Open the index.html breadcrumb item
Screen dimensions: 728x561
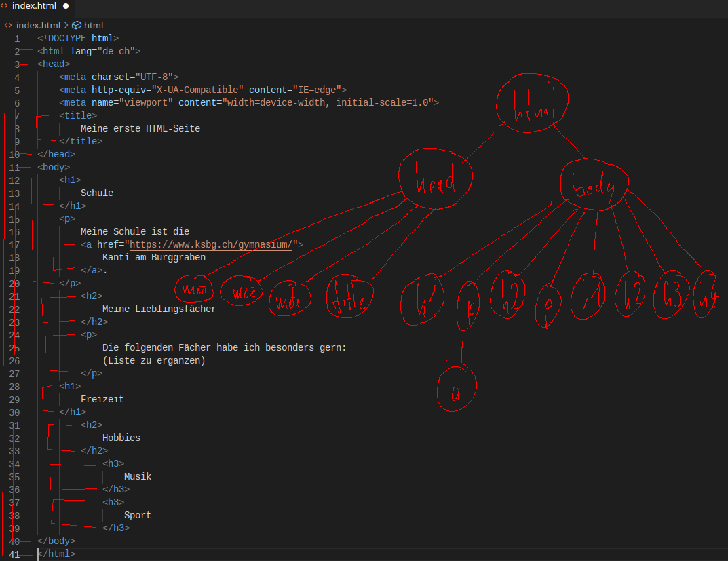coord(38,25)
